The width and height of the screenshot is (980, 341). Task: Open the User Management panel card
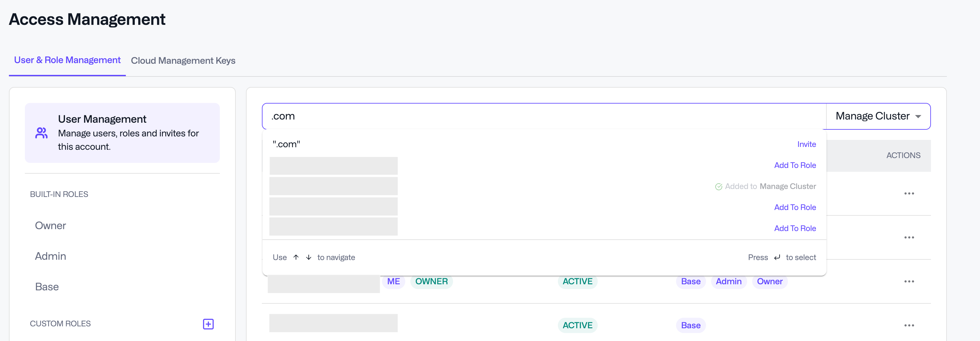tap(122, 133)
